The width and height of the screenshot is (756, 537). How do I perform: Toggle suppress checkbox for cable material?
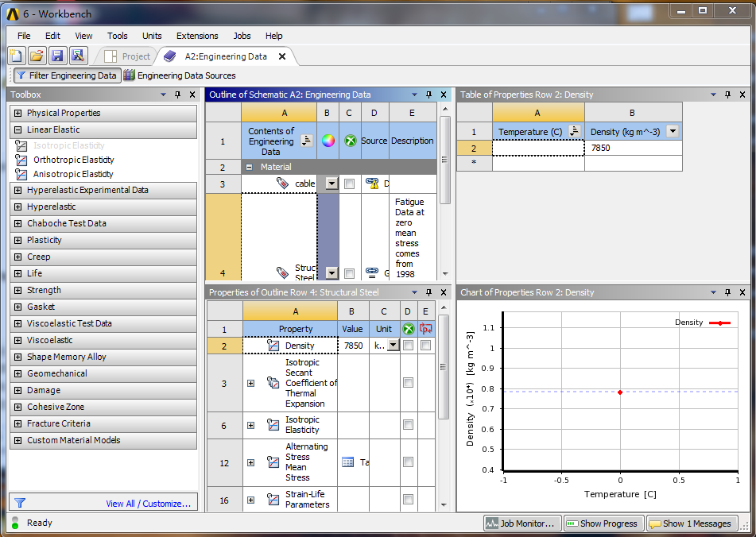(x=349, y=184)
